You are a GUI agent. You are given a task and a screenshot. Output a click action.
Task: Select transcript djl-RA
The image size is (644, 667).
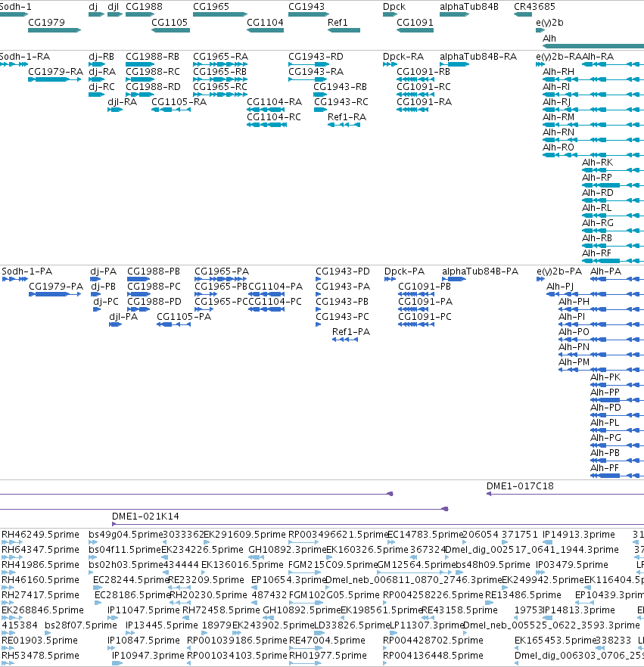(115, 110)
